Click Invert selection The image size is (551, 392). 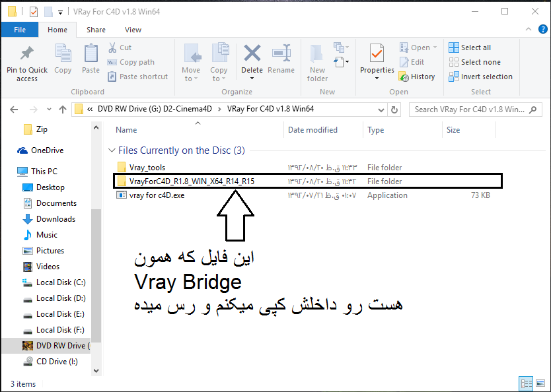(x=481, y=77)
